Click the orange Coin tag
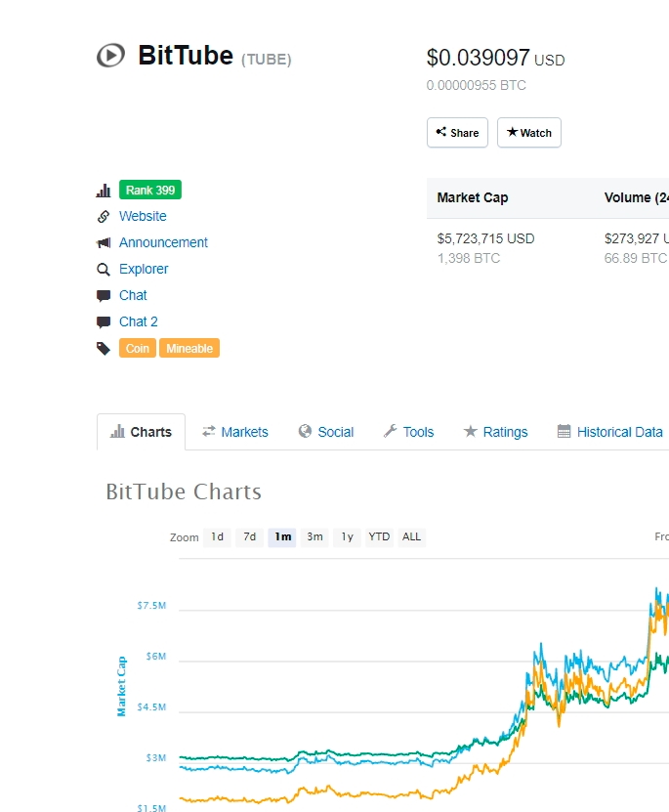Screen dimensions: 669x812 coord(137,349)
